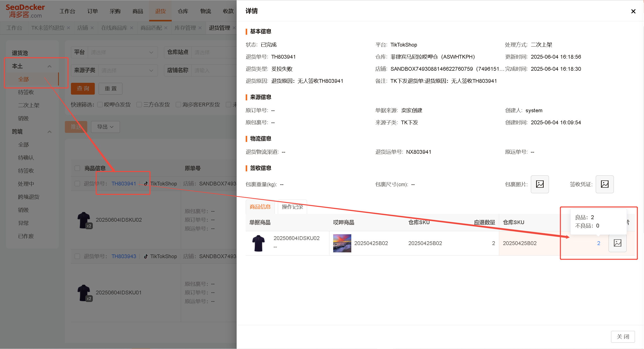Click polo shirt thumbnail for 20250604IDSKU01
644x349 pixels.
pos(84,293)
